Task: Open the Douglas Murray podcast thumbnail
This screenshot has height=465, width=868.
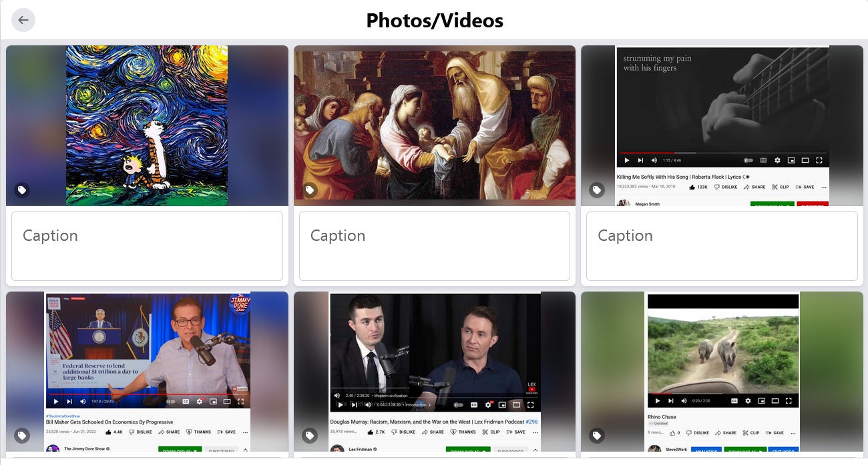Action: point(435,372)
